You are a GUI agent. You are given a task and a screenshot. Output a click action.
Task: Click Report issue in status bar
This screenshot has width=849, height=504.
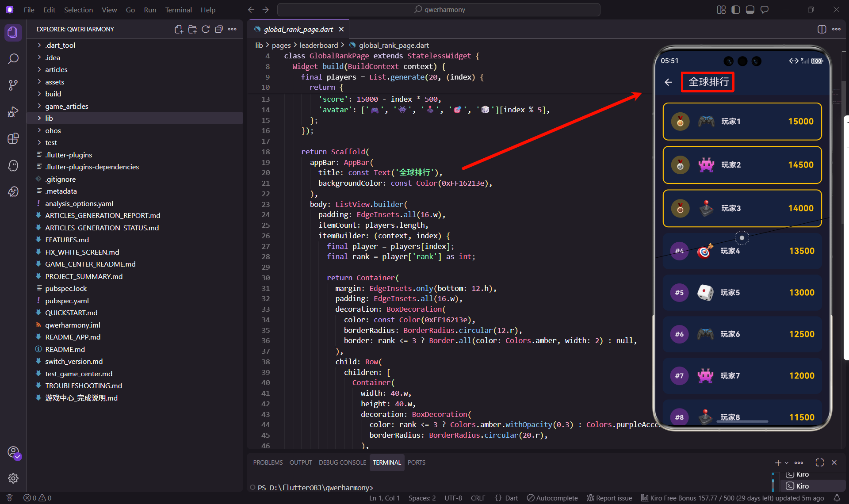(609, 498)
